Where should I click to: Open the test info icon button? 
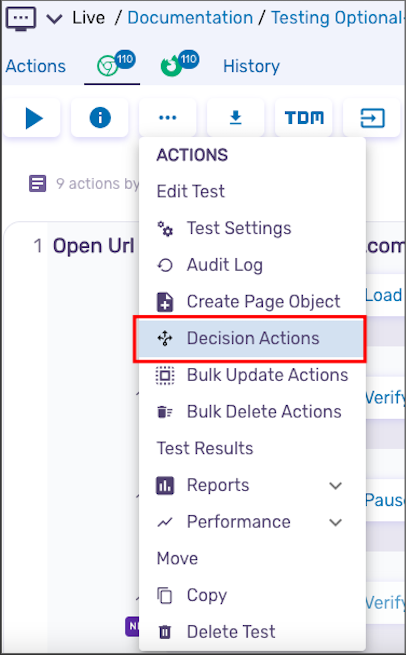coord(100,118)
